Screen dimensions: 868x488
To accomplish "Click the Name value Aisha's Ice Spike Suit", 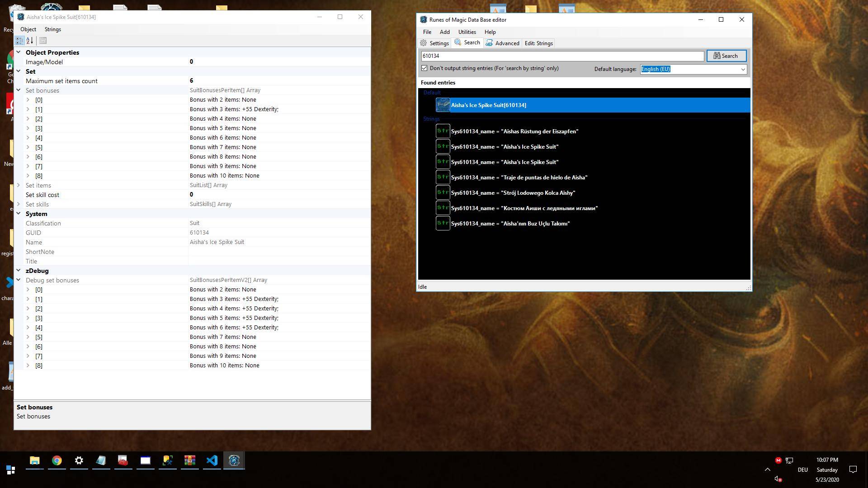I will 217,242.
